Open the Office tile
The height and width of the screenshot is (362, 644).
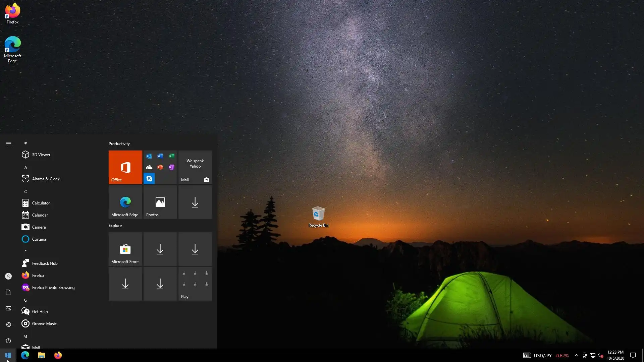pos(125,167)
